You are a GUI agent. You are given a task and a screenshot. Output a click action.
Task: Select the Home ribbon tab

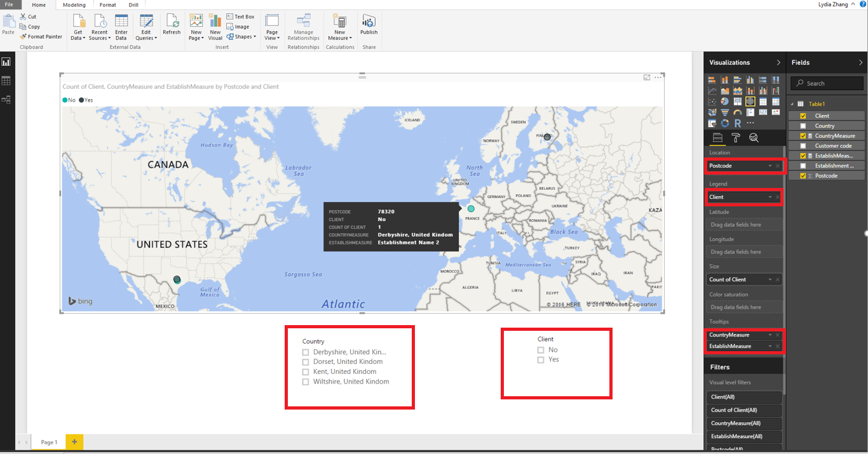click(x=39, y=4)
